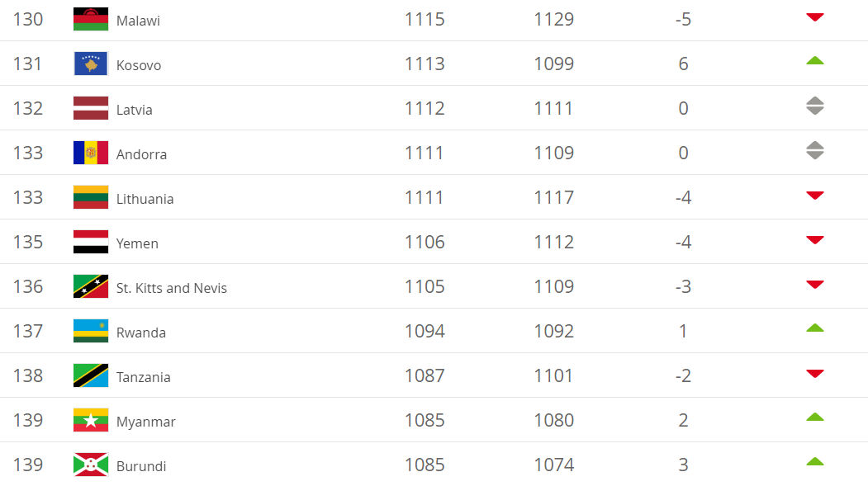Click the Kosovo flag icon
The image size is (868, 486).
pos(91,64)
